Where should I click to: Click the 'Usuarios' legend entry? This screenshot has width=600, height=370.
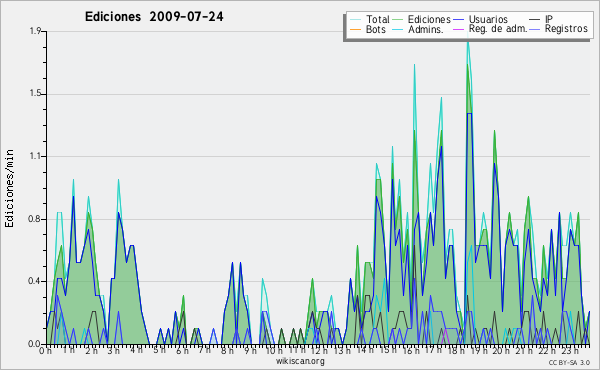pos(488,19)
